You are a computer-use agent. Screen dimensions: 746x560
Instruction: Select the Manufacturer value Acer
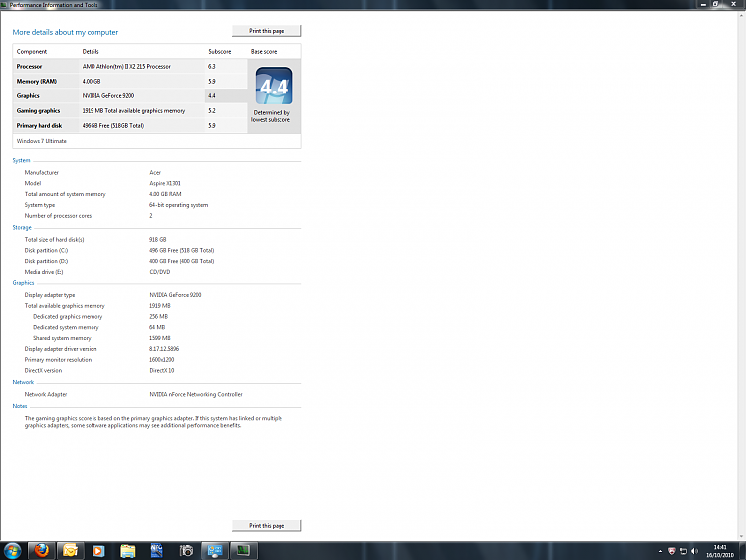point(155,173)
